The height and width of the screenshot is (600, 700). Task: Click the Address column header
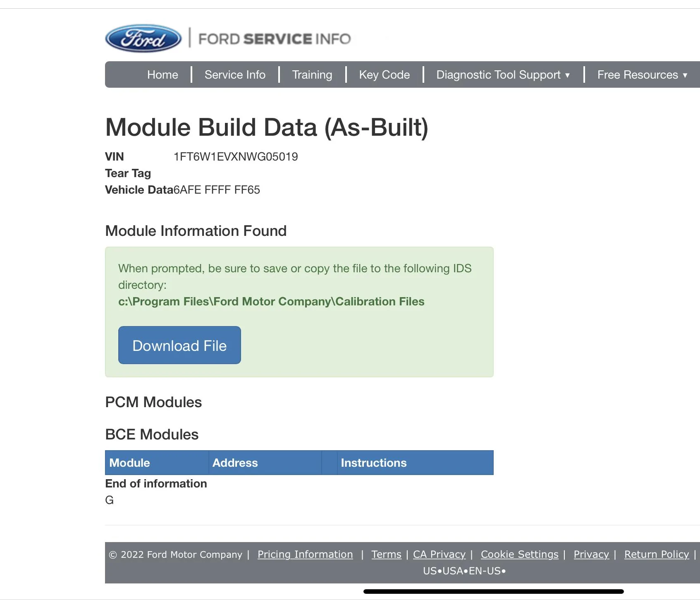tap(235, 463)
